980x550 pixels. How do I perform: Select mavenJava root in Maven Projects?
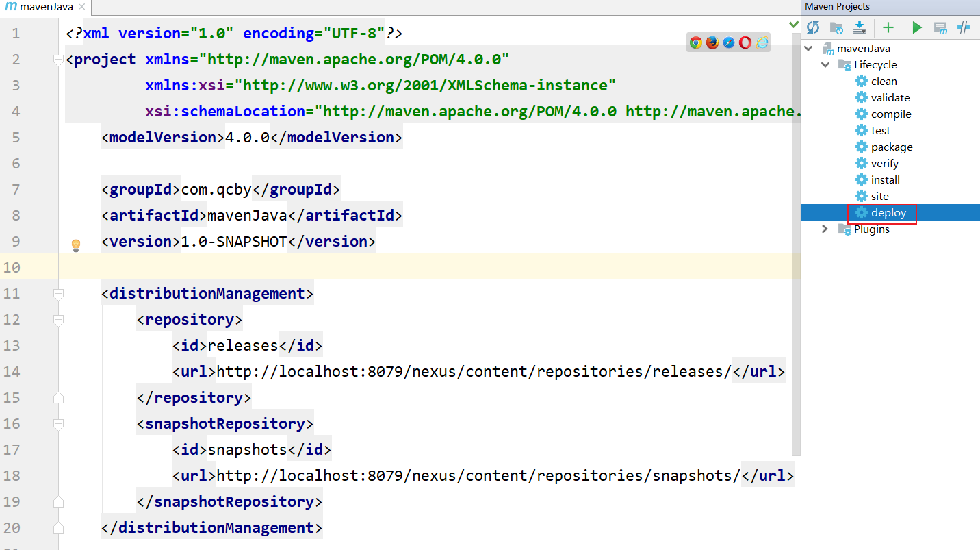[x=890, y=48]
